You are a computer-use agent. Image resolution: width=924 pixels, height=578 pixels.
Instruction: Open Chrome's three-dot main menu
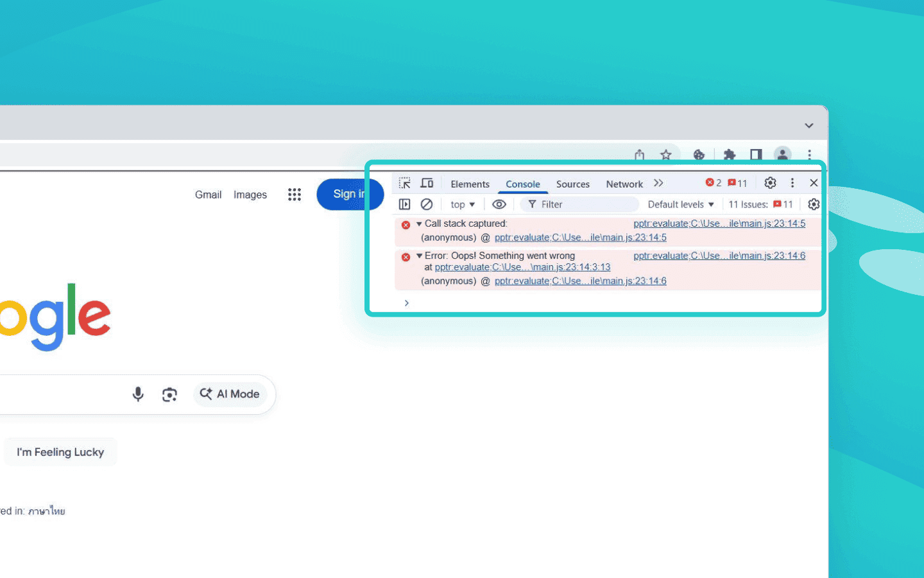[810, 155]
